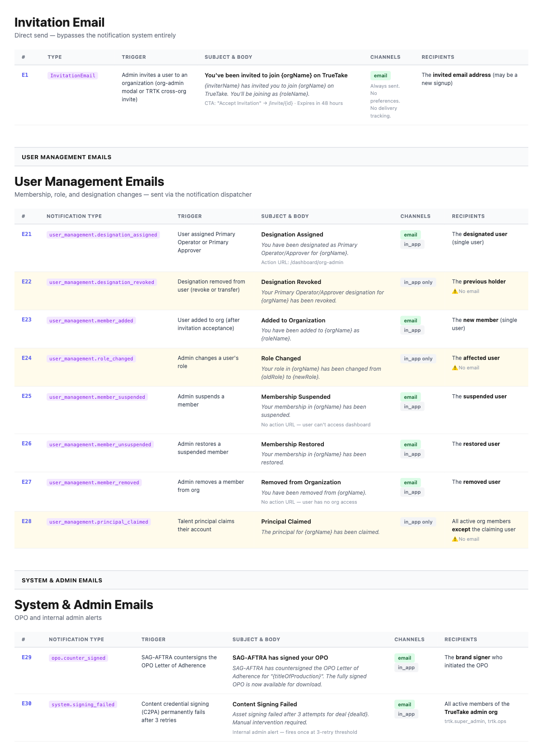Viewport: 536px width, 756px height.
Task: Click the User Management Emails heading
Action: (89, 181)
